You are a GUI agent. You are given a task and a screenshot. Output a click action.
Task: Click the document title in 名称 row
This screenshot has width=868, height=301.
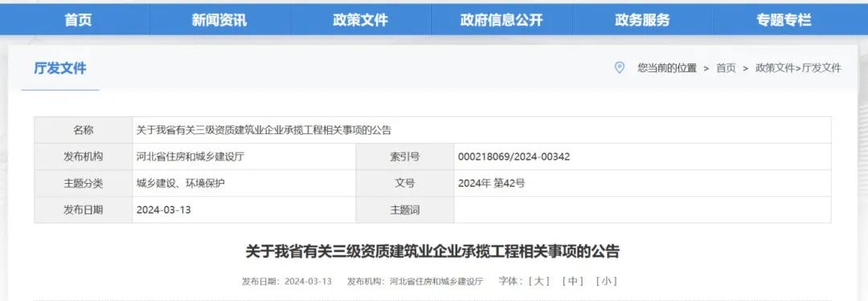[264, 131]
